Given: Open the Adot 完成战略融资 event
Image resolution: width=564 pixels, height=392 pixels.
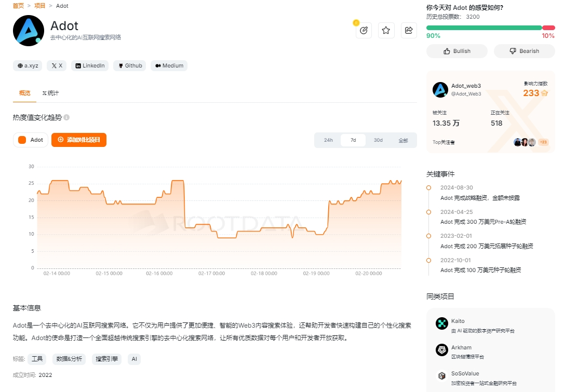Looking at the screenshot, I should [480, 198].
